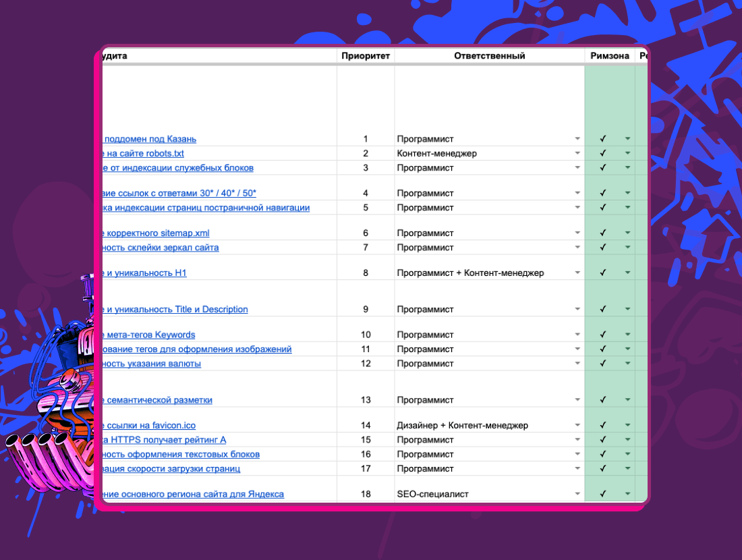Image resolution: width=742 pixels, height=560 pixels.
Task: Select the Римзона column header
Action: point(610,56)
